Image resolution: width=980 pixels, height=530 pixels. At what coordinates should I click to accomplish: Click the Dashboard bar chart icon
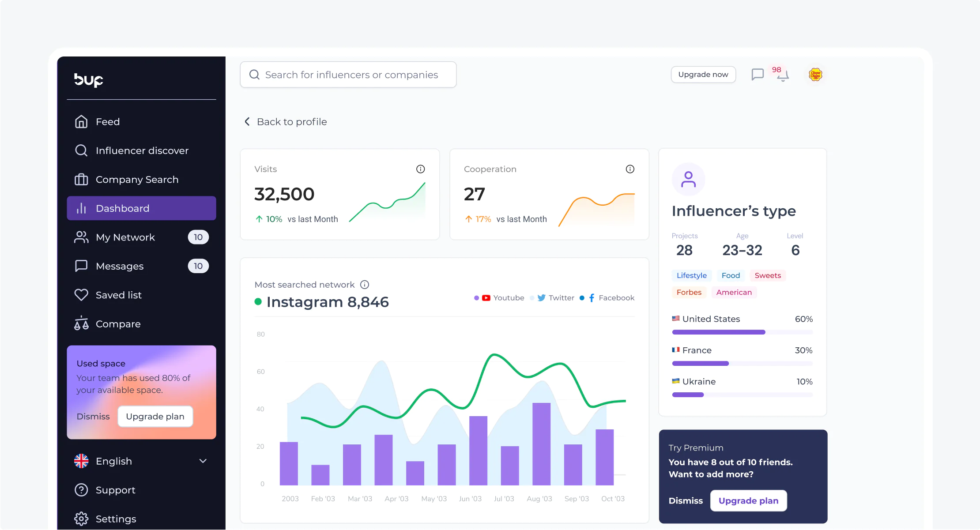pyautogui.click(x=81, y=208)
